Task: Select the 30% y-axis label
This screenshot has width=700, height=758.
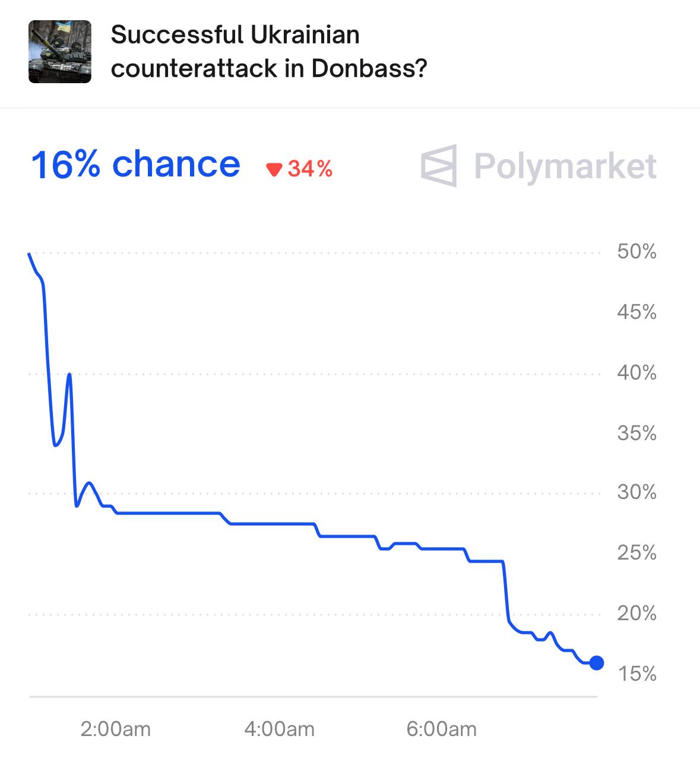Action: 636,492
